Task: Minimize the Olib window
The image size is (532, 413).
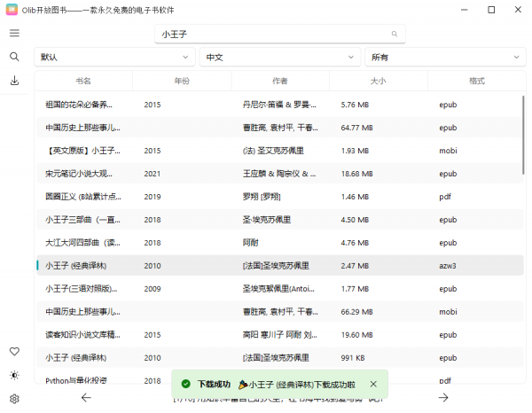Action: coord(464,10)
